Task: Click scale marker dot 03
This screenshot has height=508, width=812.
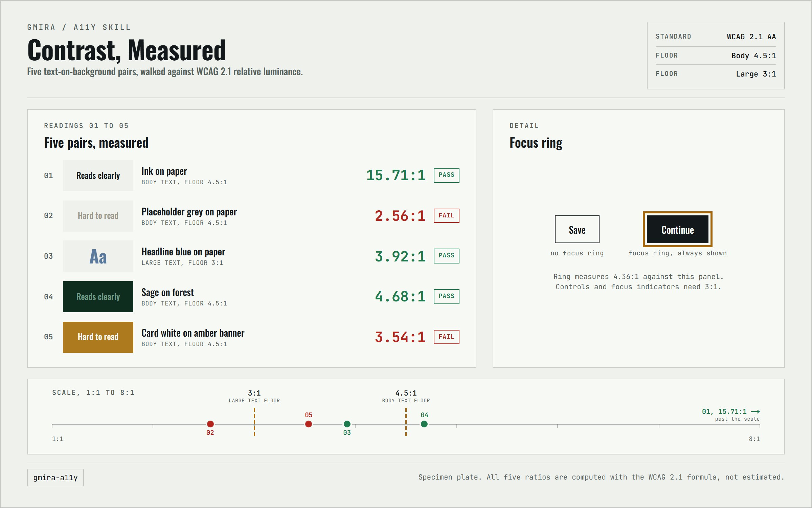Action: tap(347, 424)
